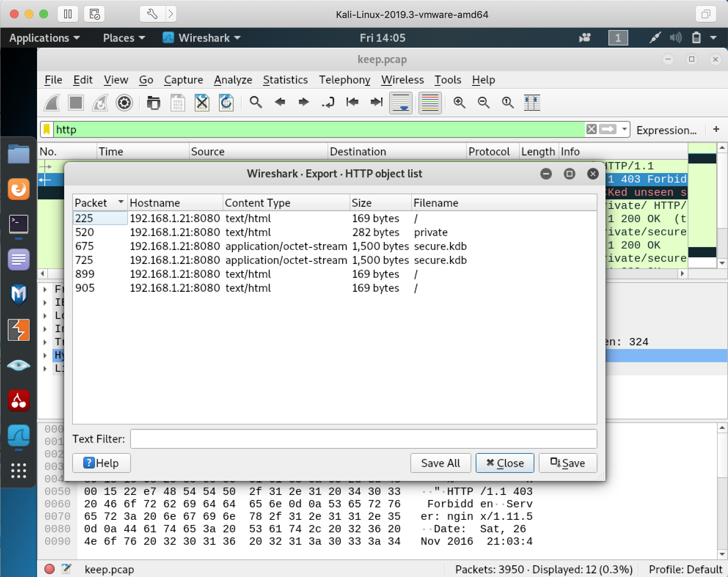Select packet 899 row

point(334,274)
